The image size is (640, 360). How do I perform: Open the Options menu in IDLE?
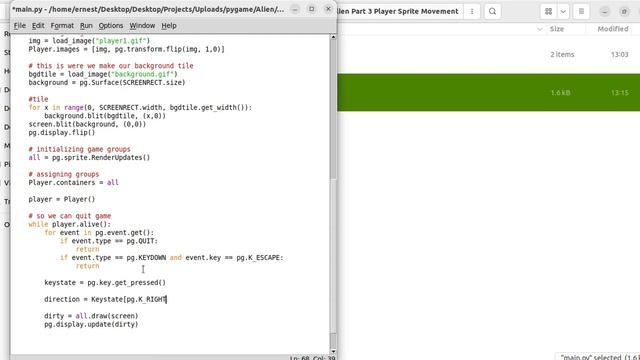point(111,26)
